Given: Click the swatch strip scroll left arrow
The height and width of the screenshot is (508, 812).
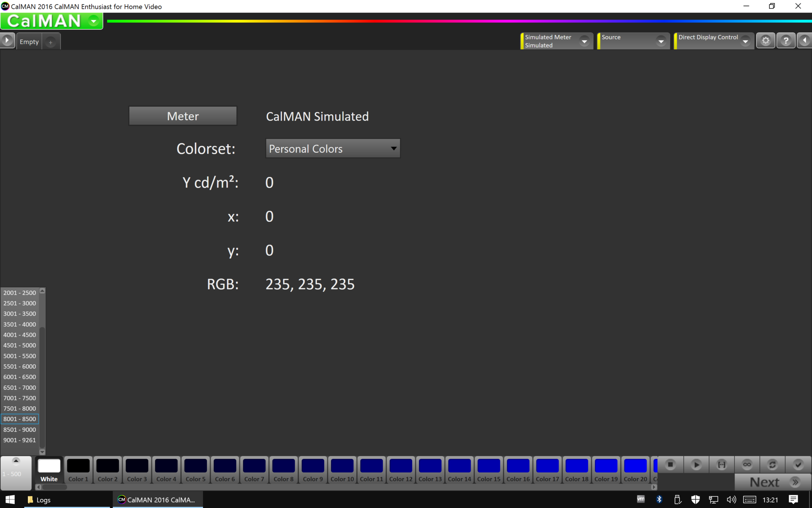Looking at the screenshot, I should 38,487.
